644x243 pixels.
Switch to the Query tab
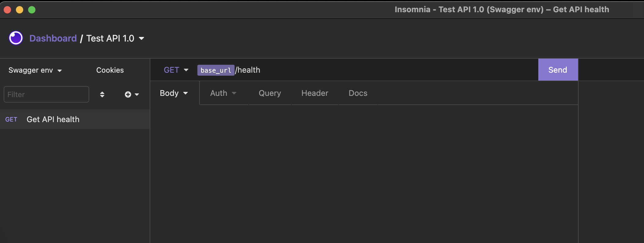270,93
